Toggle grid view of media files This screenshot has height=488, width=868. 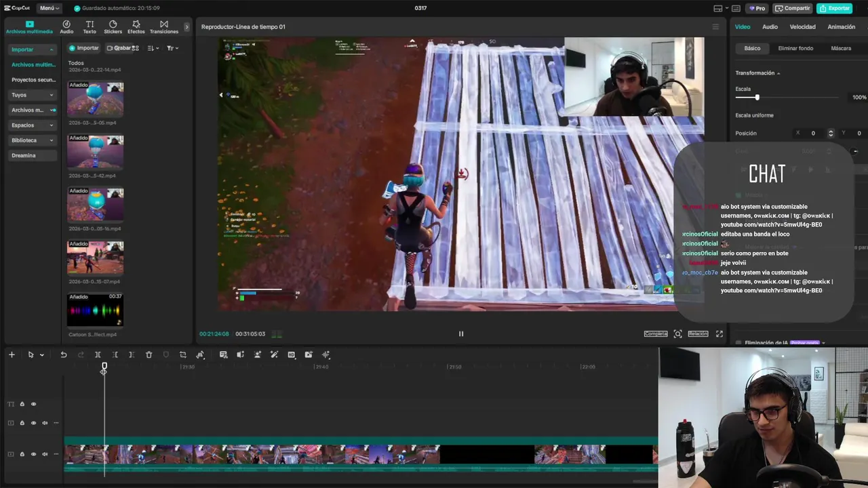point(135,48)
